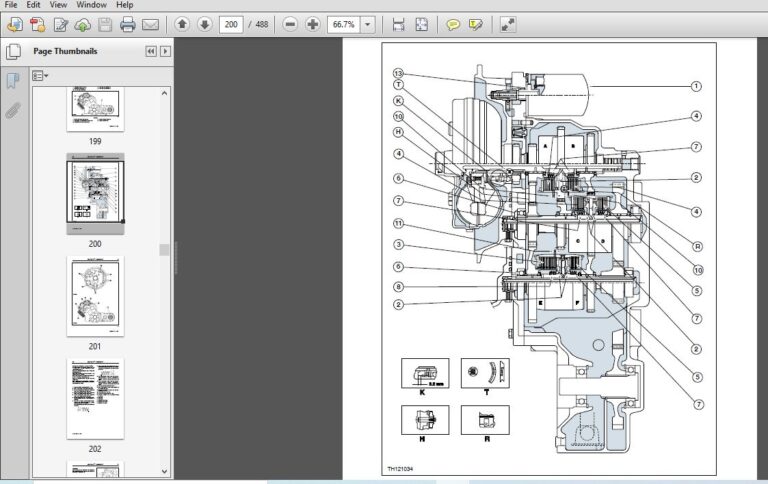The height and width of the screenshot is (484, 768).
Task: Open the Bookmarks panel icon
Action: 13,81
